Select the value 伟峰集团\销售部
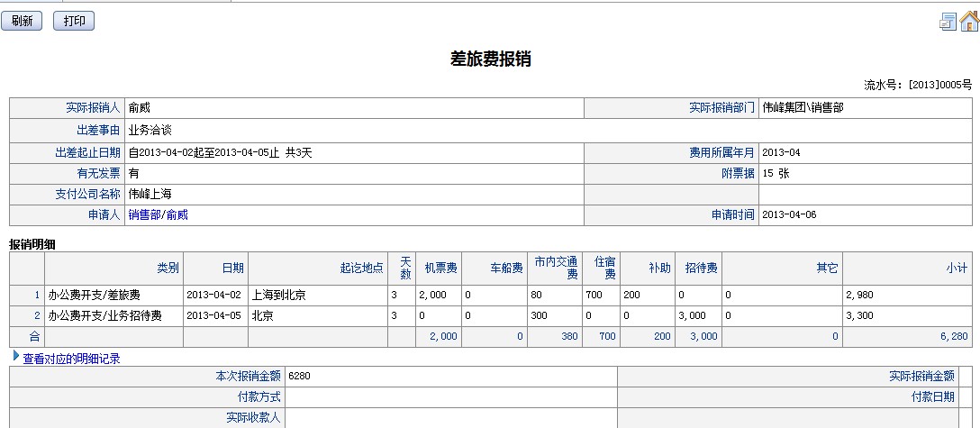Viewport: 980px width, 428px height. (x=803, y=107)
